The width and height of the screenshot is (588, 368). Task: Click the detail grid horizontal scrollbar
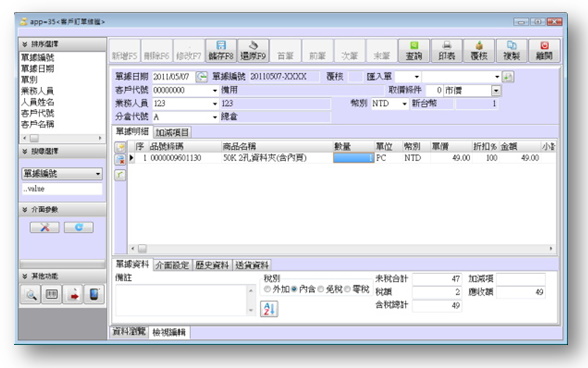pos(342,248)
